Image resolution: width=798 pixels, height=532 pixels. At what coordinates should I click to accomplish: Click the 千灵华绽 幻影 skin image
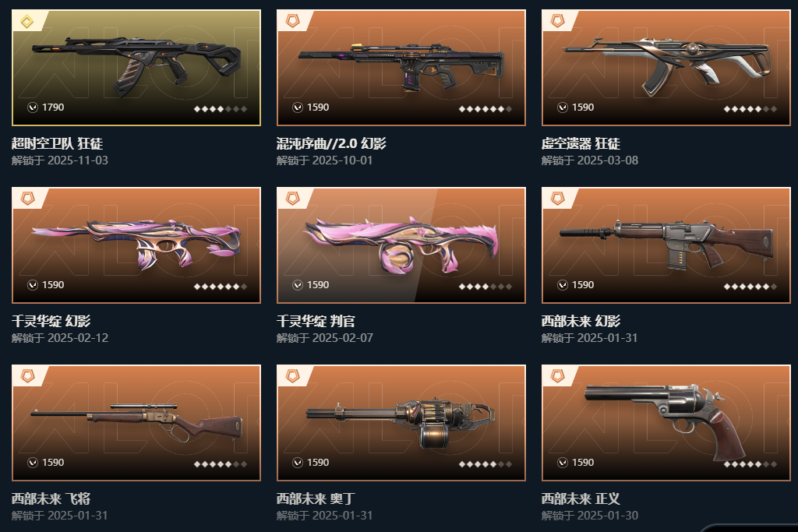click(136, 245)
